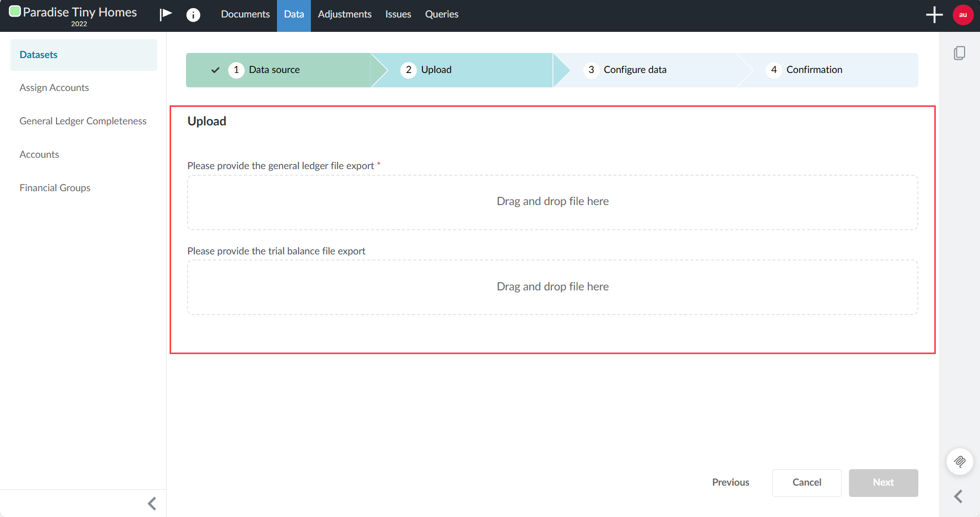The width and height of the screenshot is (980, 517).
Task: Open attachments via the paperclip icon
Action: pos(960,461)
